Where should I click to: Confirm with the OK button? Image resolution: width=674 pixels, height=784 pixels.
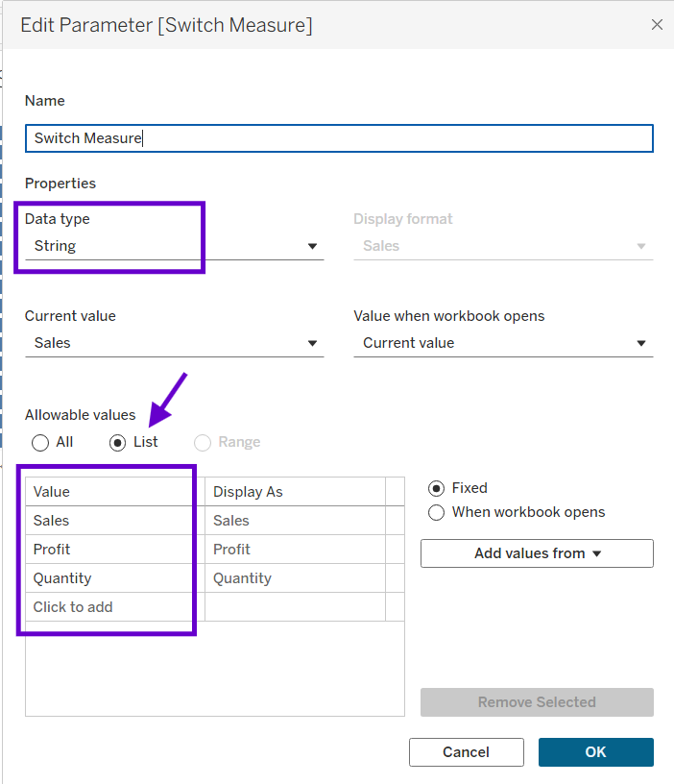pos(595,752)
